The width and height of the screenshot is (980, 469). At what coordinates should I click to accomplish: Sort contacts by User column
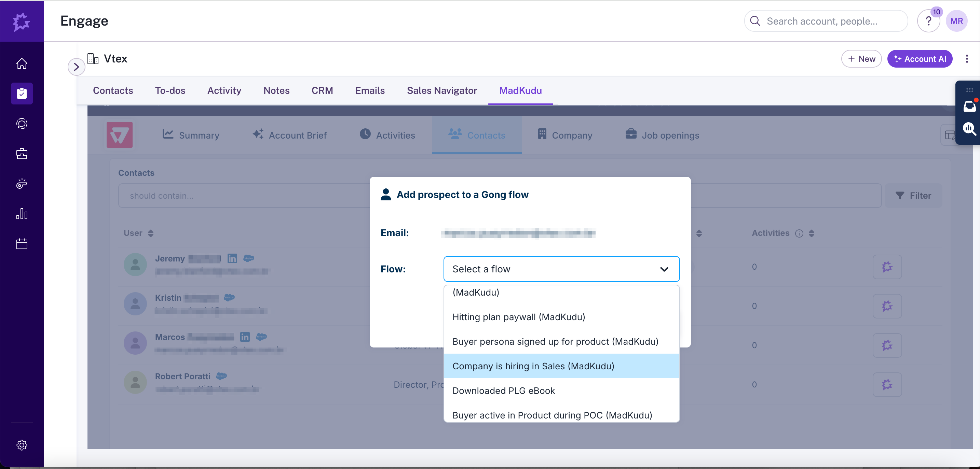pyautogui.click(x=151, y=233)
